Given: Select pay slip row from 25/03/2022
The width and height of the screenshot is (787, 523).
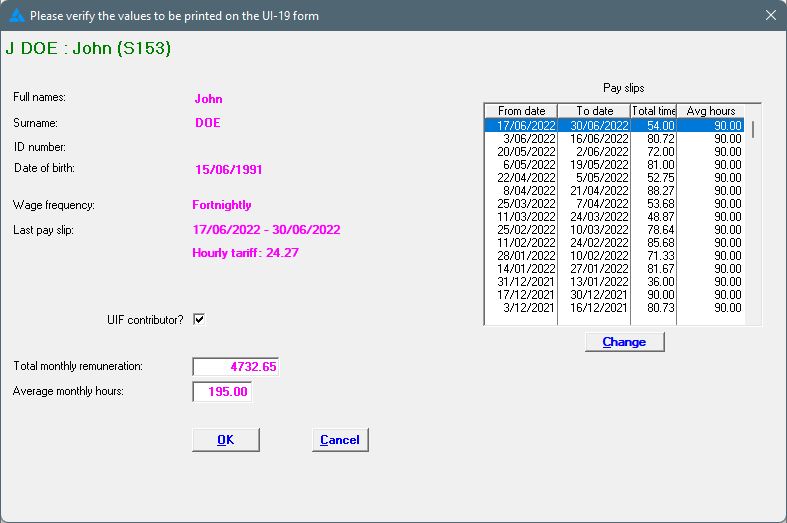Looking at the screenshot, I should coord(614,204).
